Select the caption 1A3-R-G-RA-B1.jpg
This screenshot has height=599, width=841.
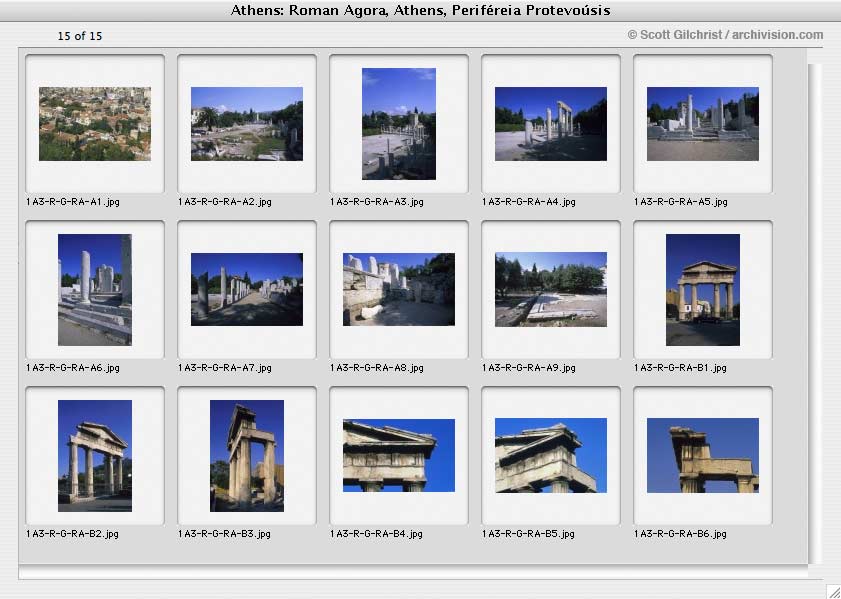(680, 368)
